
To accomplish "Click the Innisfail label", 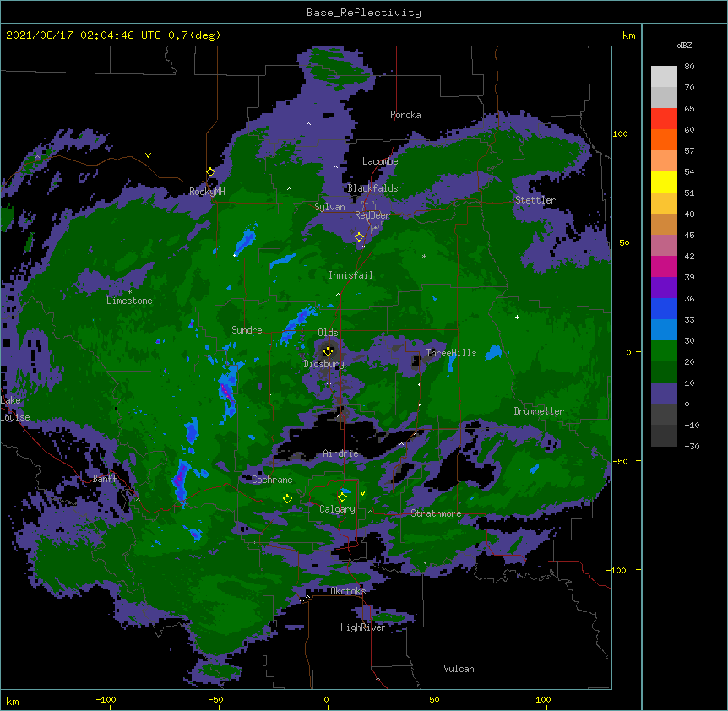I will pos(350,275).
